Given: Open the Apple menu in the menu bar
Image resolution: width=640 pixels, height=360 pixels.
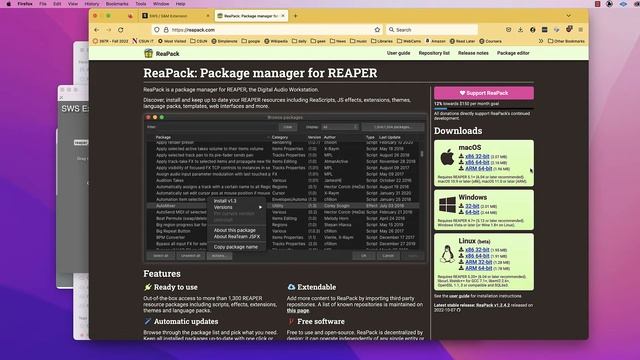Looking at the screenshot, I should coord(8,4).
